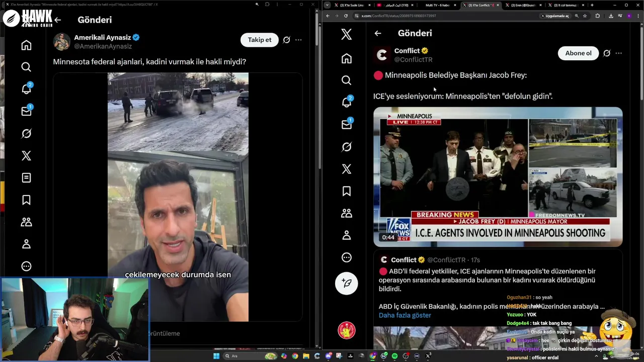Open Notifications bell in left window sidebar
The width and height of the screenshot is (644, 362).
[26, 89]
